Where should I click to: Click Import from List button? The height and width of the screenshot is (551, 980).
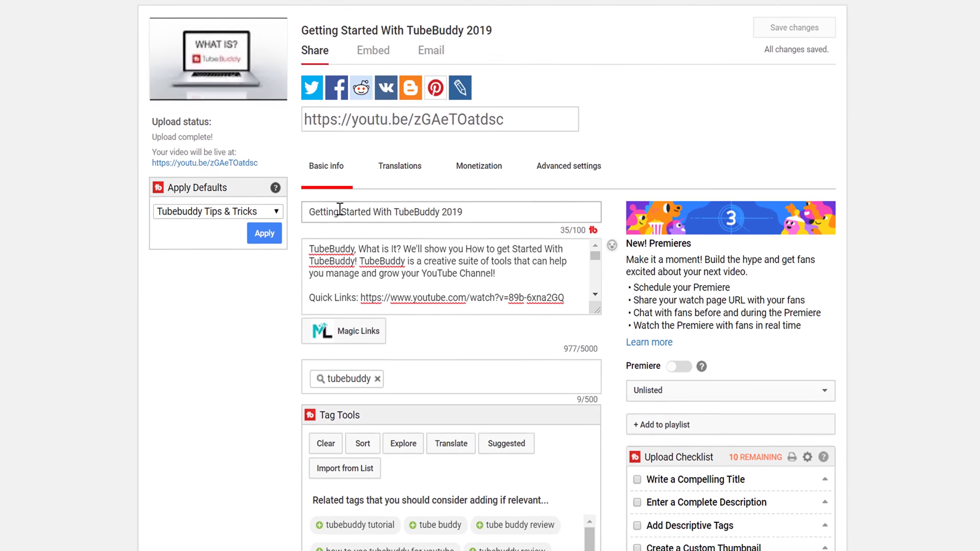[x=345, y=468]
